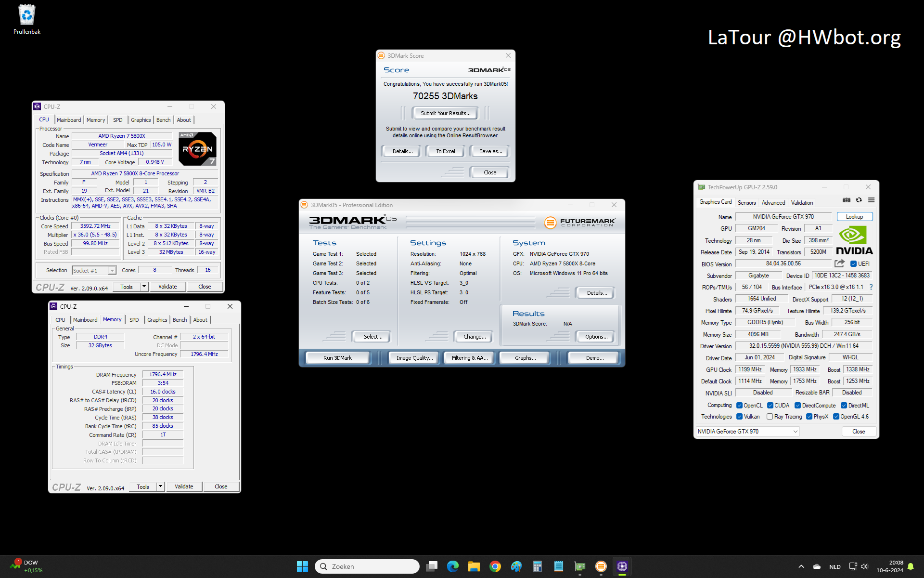
Task: Show hidden system tray icons
Action: tap(801, 566)
